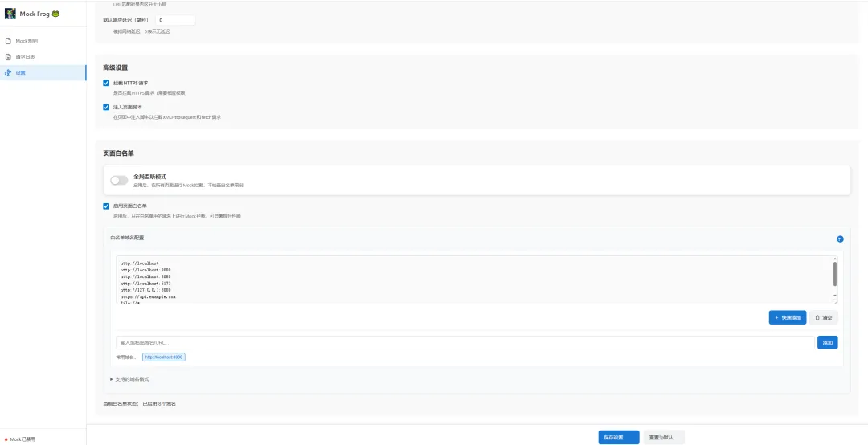The width and height of the screenshot is (868, 445).
Task: Toggle the 拦截 HTTPS 请求 checkbox
Action: [x=106, y=83]
